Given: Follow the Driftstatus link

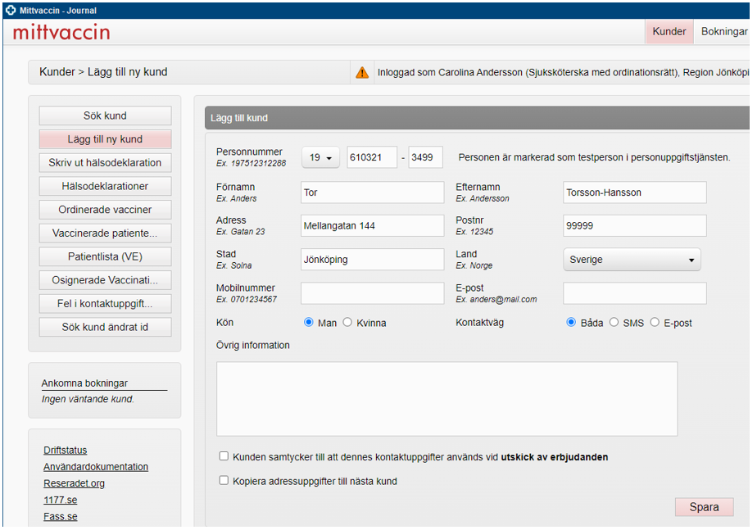Looking at the screenshot, I should [x=65, y=451].
